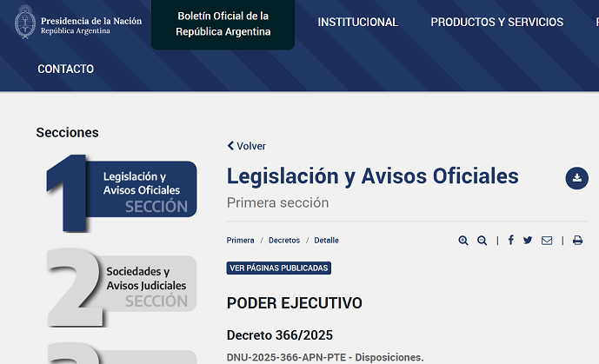Share the decree on Twitter
Screen dimensions: 599x364
click(528, 241)
